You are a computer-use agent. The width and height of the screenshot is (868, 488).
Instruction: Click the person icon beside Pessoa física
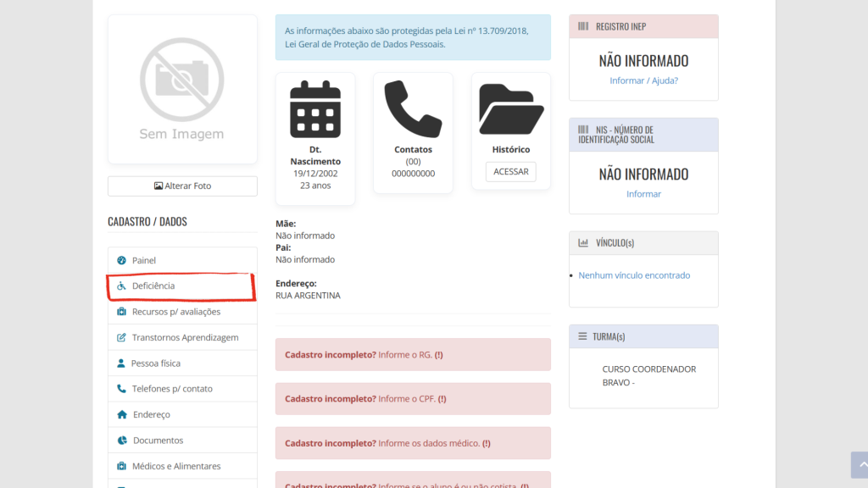(121, 363)
